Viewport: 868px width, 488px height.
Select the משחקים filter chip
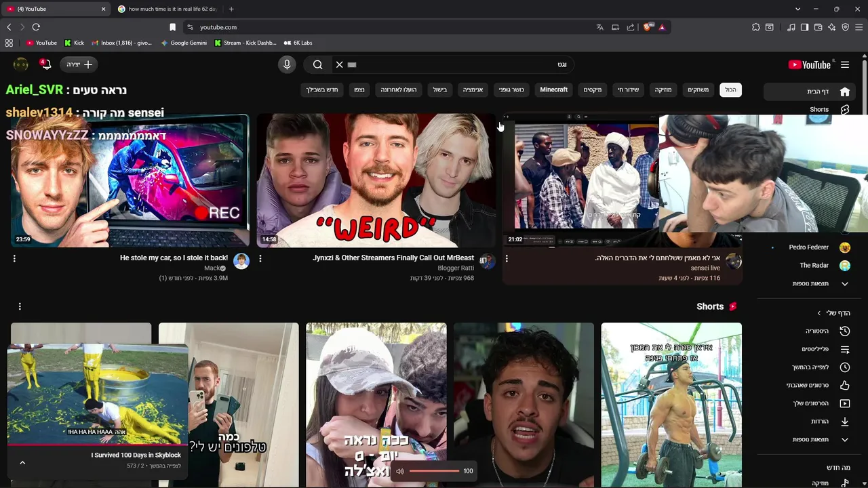point(698,89)
